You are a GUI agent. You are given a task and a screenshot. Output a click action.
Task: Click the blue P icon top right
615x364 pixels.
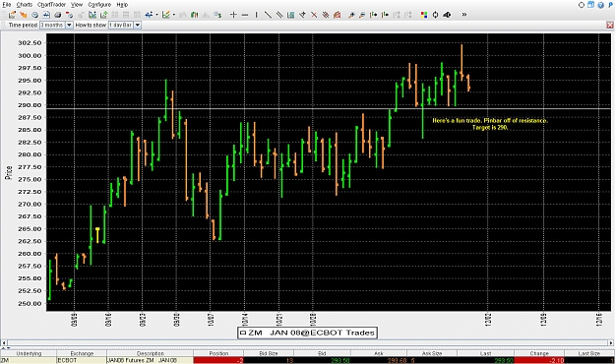click(x=610, y=5)
